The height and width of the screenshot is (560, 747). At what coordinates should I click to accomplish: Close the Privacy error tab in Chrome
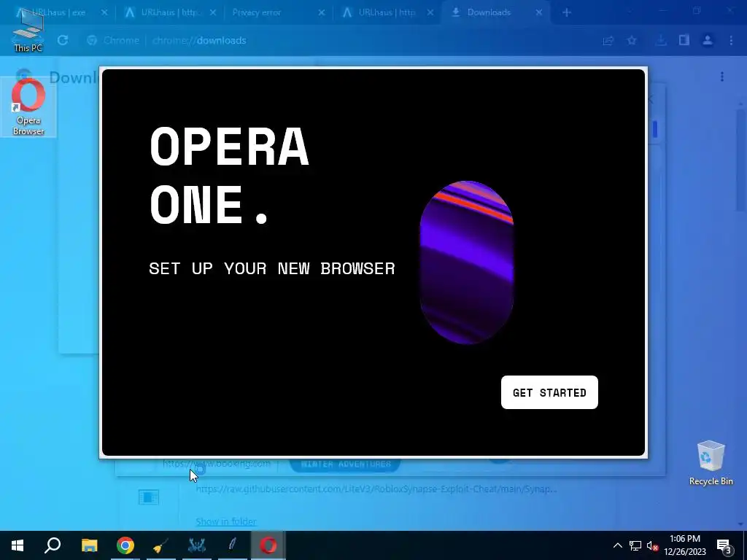322,13
